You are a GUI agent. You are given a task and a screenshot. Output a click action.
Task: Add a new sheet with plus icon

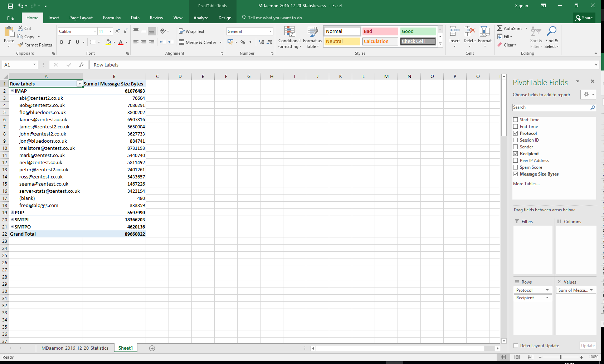pos(152,348)
